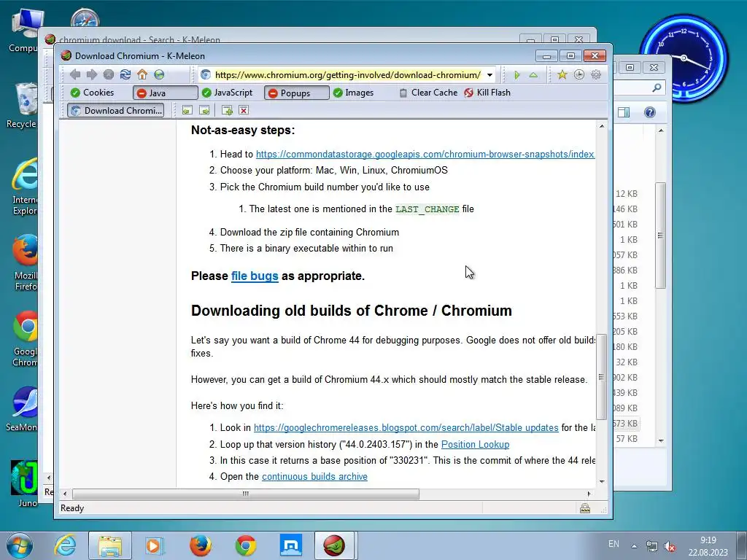This screenshot has width=747, height=560.
Task: Open the Windows Start button
Action: pyautogui.click(x=20, y=545)
